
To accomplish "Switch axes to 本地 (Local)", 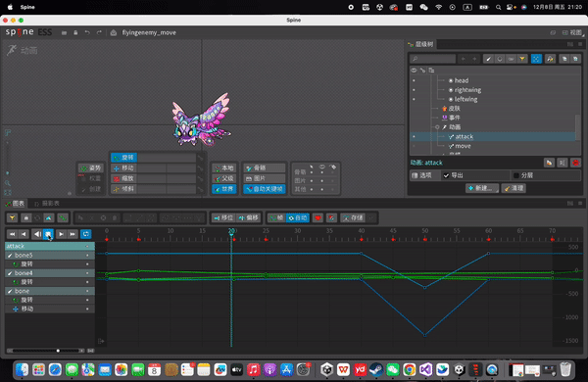I will (x=224, y=167).
